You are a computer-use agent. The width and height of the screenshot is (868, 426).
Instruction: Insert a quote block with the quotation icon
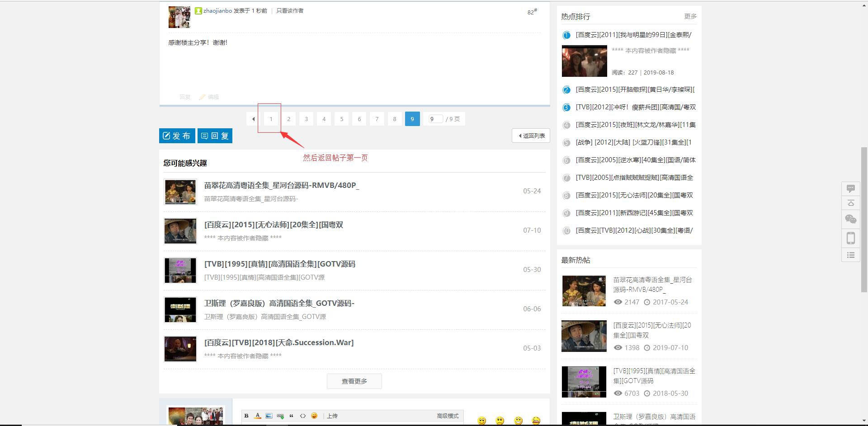click(x=292, y=416)
